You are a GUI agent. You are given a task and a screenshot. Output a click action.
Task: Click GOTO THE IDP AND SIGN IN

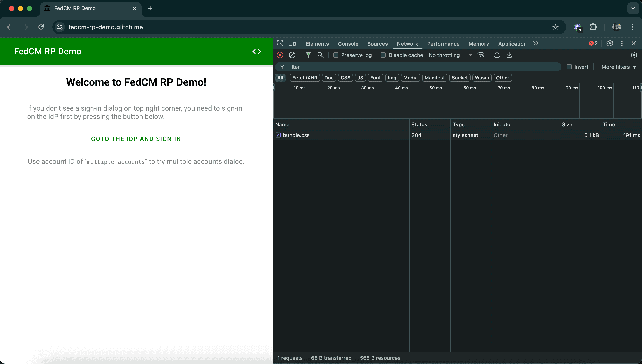[x=136, y=139]
